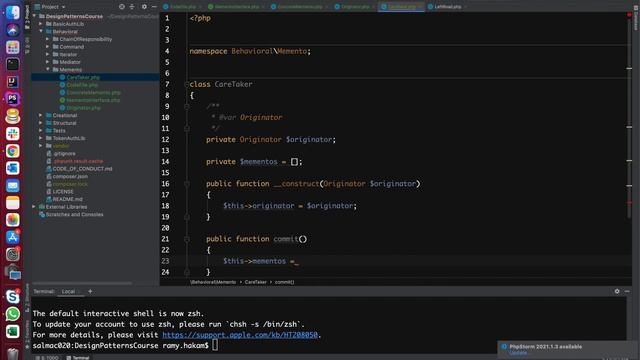Viewport: 640px width, 360px height.
Task: Toggle the Structure side tool window button
Action: pyautogui.click(x=27, y=299)
